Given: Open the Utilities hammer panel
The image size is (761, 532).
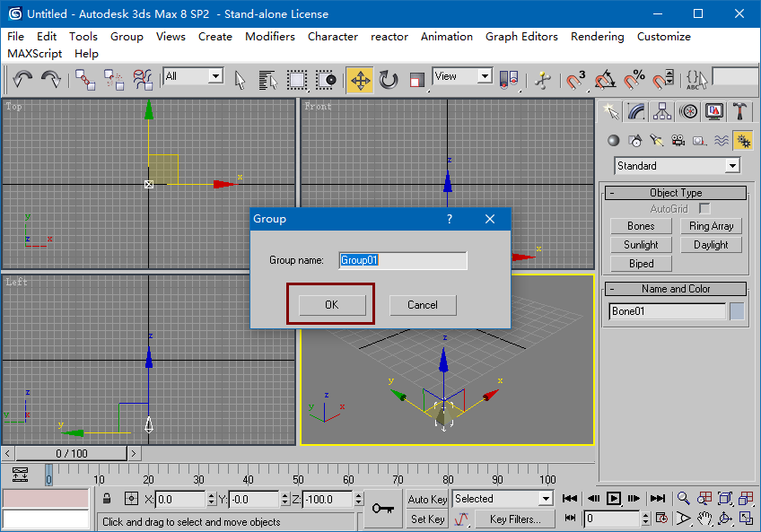Looking at the screenshot, I should click(739, 111).
